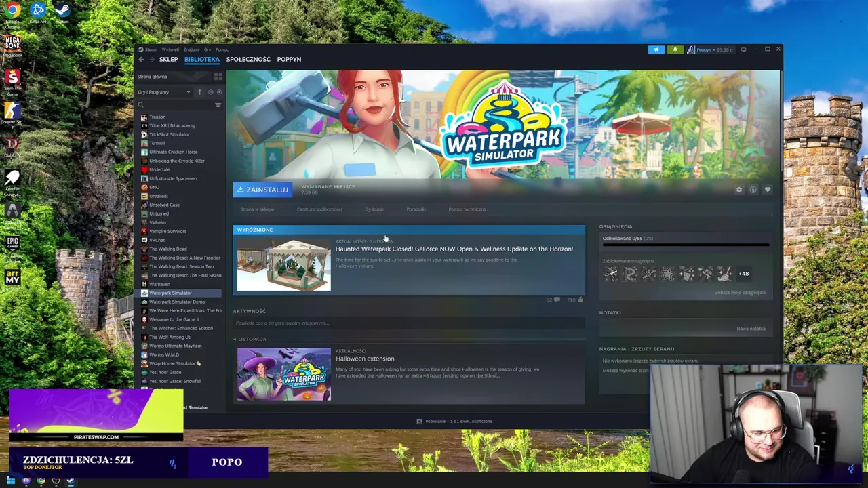Click comments icon on featured news
This screenshot has height=488, width=868.
[x=557, y=300]
